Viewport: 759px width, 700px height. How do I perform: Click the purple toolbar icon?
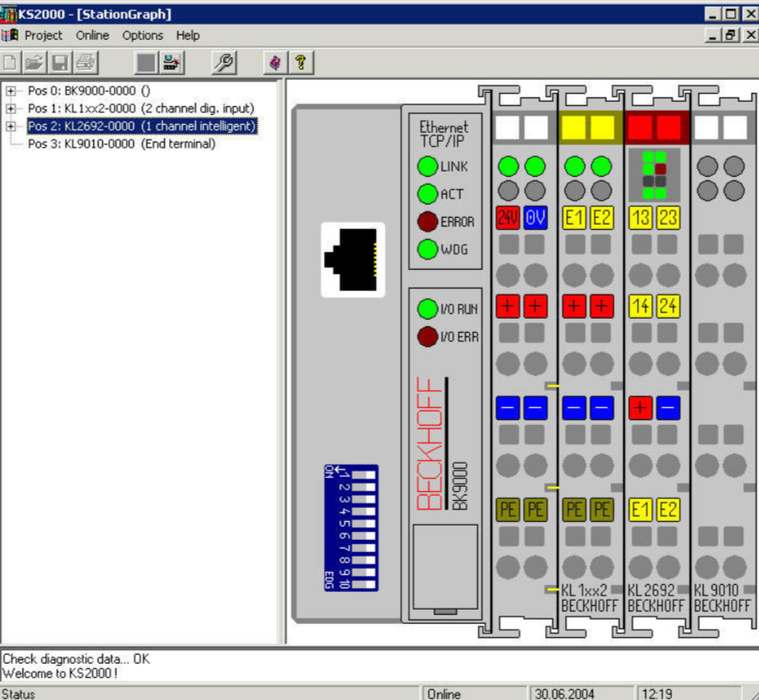pos(275,63)
